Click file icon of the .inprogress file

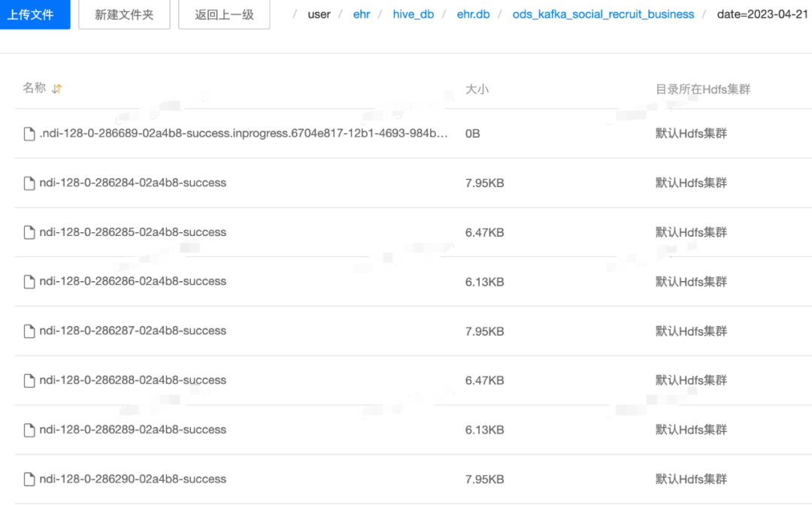[x=29, y=134]
